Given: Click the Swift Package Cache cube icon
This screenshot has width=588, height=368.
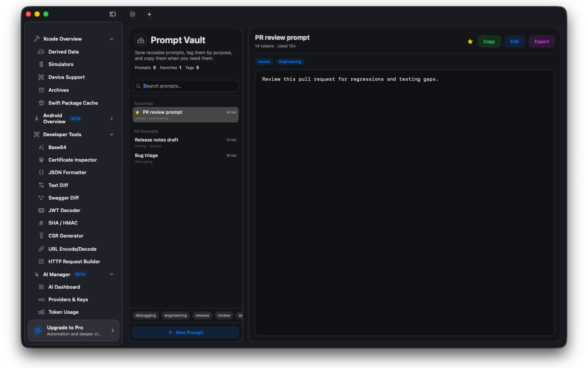Looking at the screenshot, I should (x=41, y=103).
